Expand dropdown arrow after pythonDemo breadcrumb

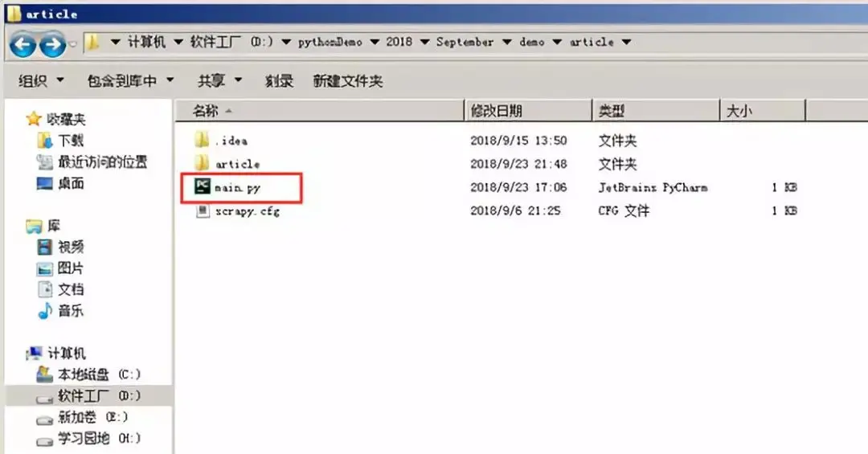375,42
